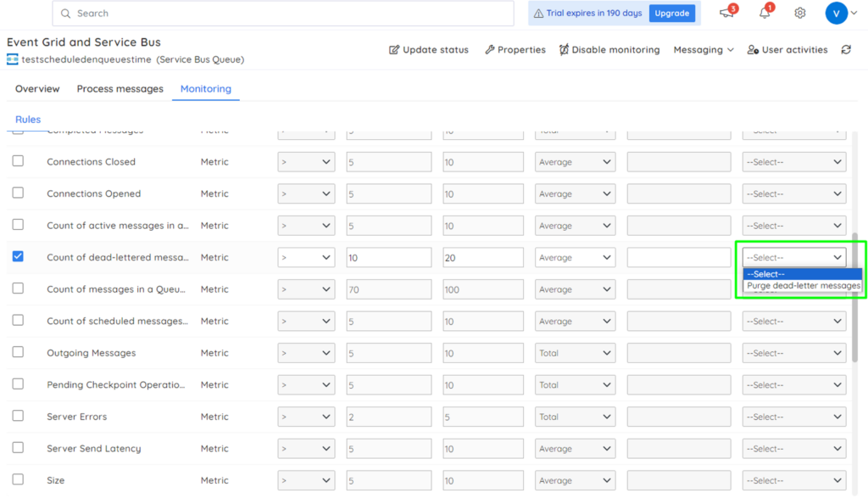Expand the V user profile avatar menu
Screen dimensions: 868x504
pyautogui.click(x=837, y=13)
